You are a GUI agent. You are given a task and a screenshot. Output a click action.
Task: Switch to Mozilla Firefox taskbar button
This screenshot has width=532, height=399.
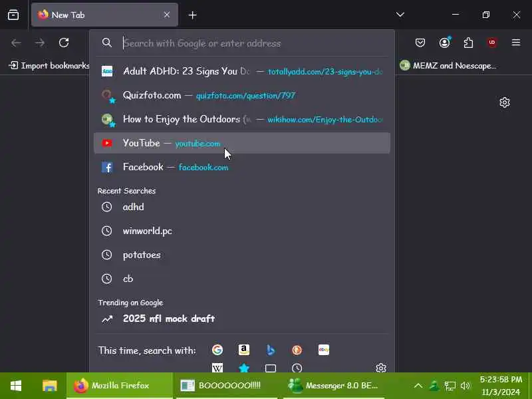tap(120, 386)
